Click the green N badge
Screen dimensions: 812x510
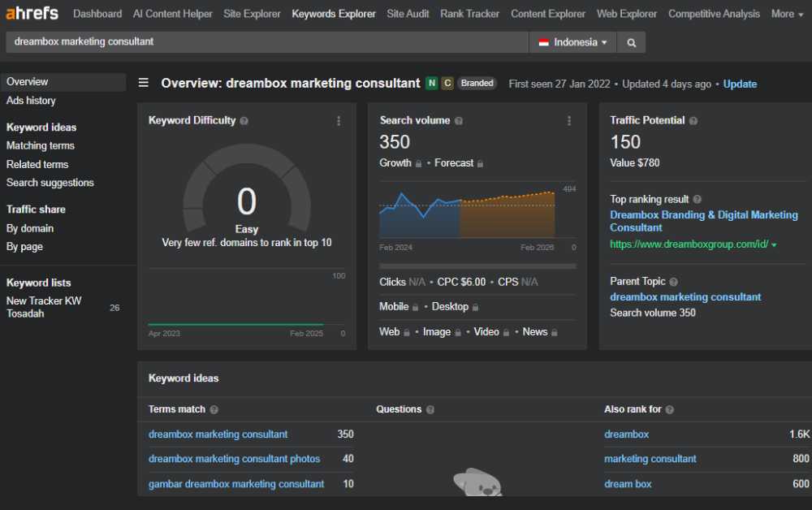pos(432,84)
